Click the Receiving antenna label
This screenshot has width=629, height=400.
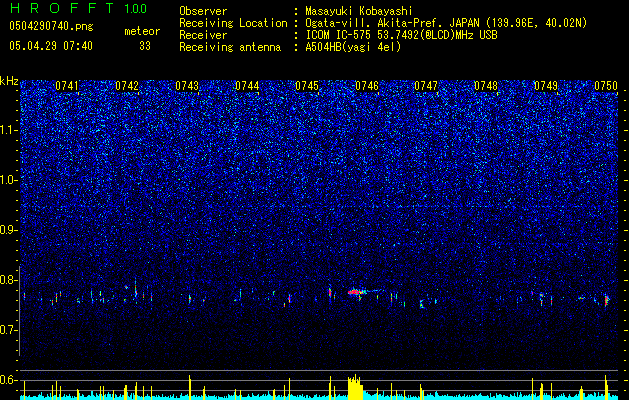[230, 47]
